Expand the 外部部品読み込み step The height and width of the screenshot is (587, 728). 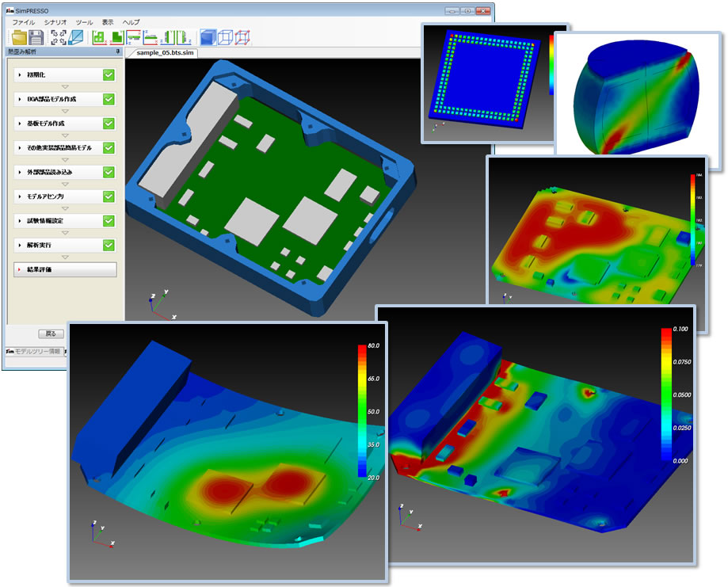point(20,173)
